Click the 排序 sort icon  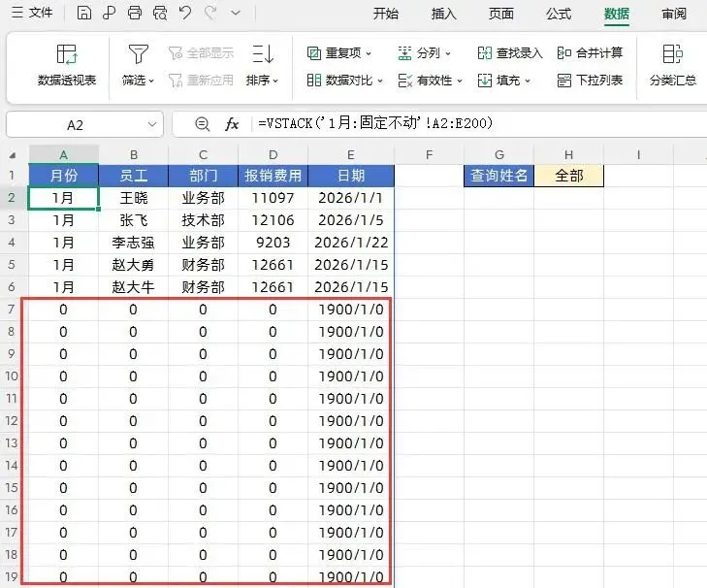(263, 54)
